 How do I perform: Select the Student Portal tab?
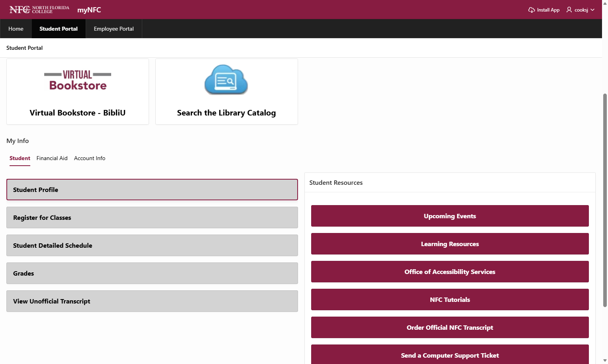point(59,29)
